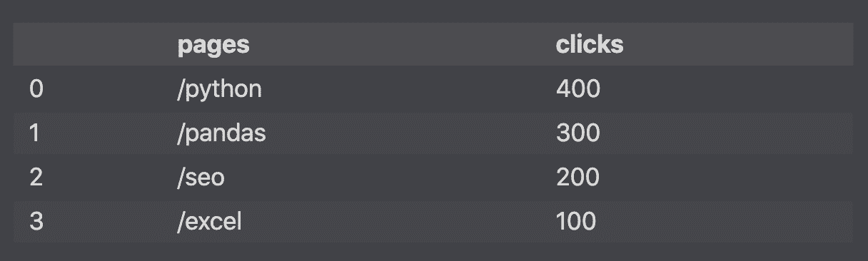
Task: Select row index 3
Action: point(36,222)
